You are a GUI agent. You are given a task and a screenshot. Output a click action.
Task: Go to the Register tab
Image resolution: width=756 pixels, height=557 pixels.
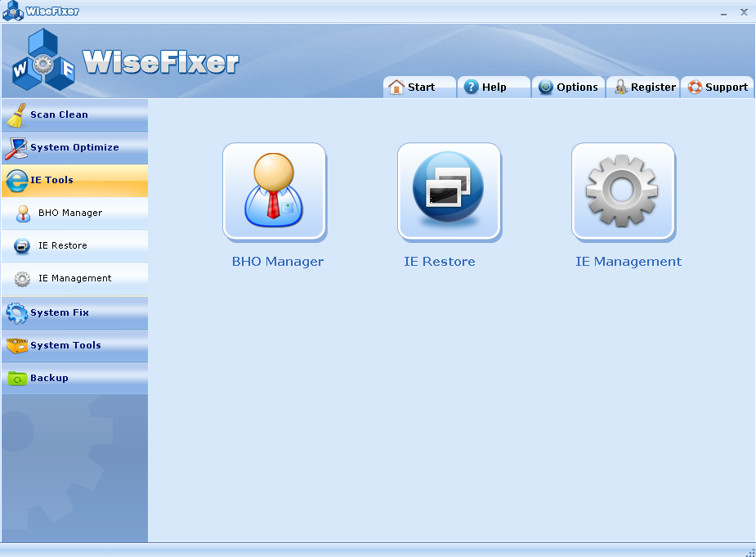click(644, 88)
